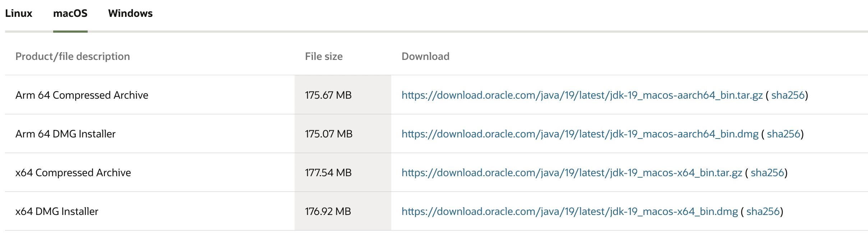Click the File size column header

[324, 56]
